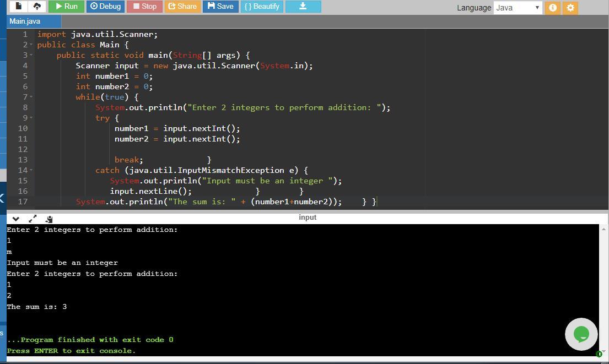Open the green chat bubble widget
The width and height of the screenshot is (609, 364).
point(581,334)
